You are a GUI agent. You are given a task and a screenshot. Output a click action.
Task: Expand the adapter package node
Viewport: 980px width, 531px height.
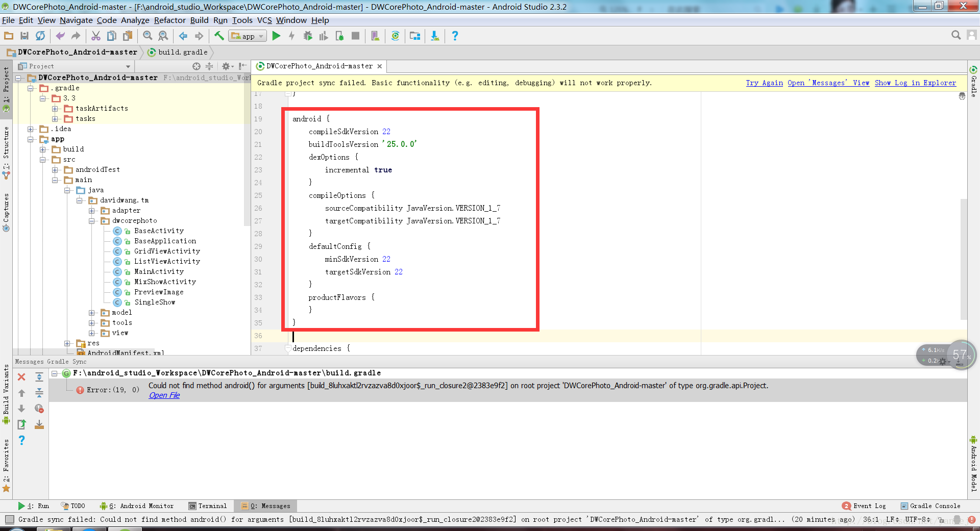click(x=92, y=211)
